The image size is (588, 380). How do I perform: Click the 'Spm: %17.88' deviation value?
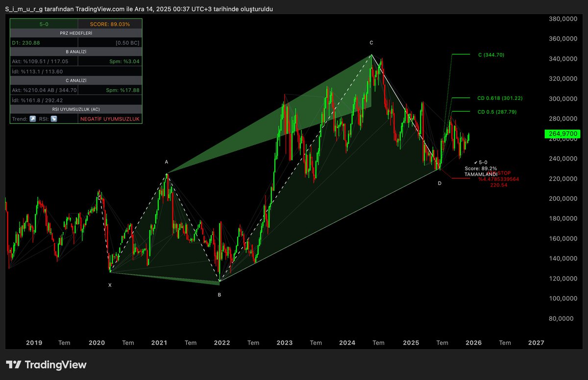[x=122, y=90]
